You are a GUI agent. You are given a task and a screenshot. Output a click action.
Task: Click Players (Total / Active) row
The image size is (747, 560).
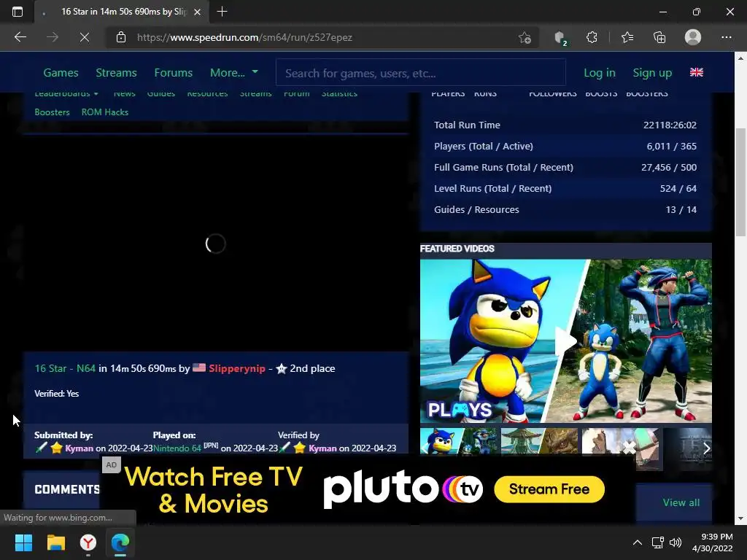(x=565, y=146)
